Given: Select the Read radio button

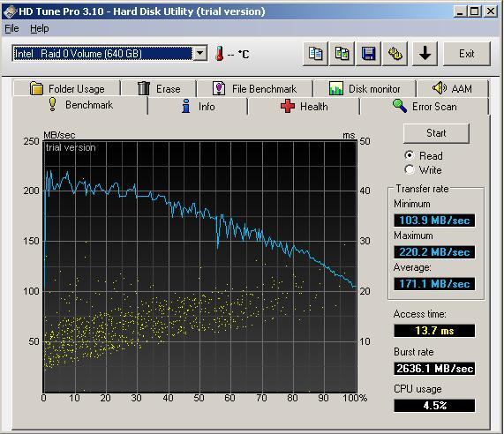Looking at the screenshot, I should click(x=410, y=155).
